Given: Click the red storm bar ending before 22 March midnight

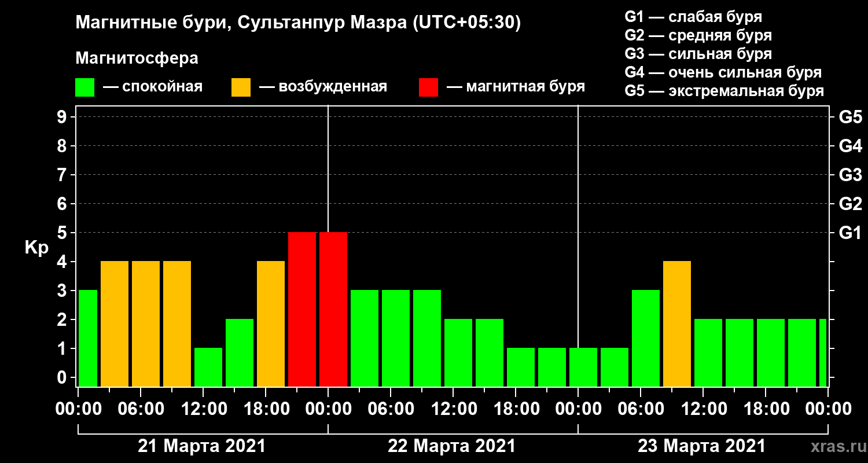Looking at the screenshot, I should click(x=302, y=309).
